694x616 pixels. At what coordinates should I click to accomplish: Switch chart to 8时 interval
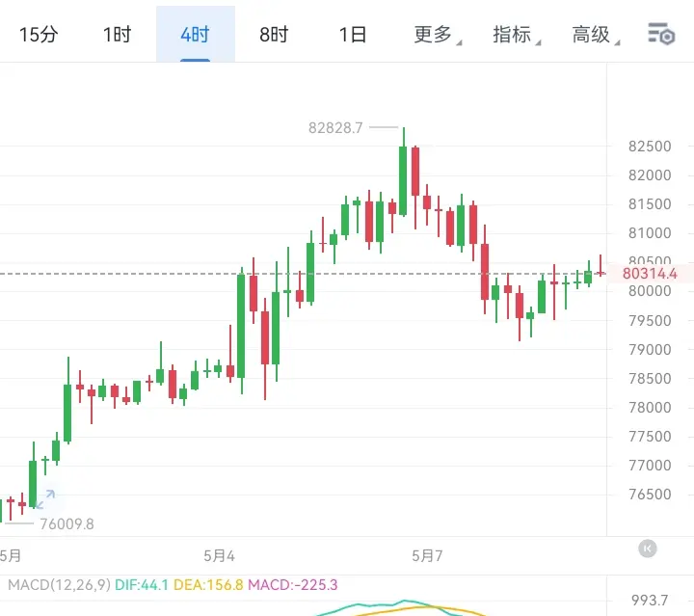point(274,35)
